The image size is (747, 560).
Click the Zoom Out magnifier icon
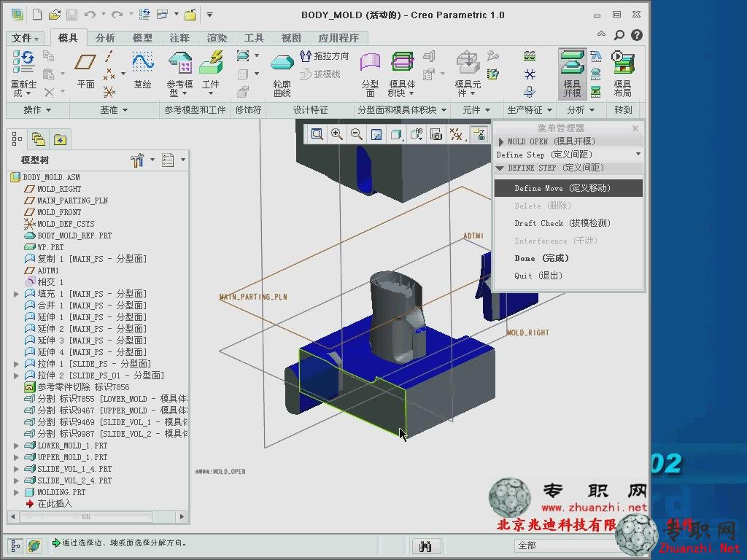(x=356, y=134)
